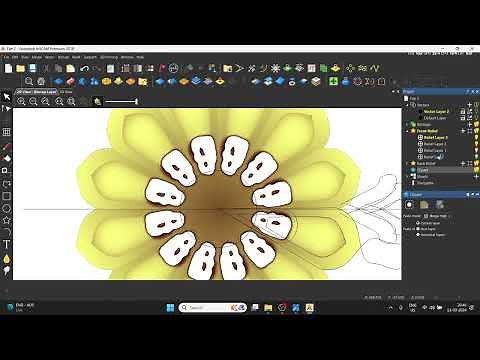480x360 pixels.
Task: Undo the last action with the curved arrow
Action: [84, 69]
